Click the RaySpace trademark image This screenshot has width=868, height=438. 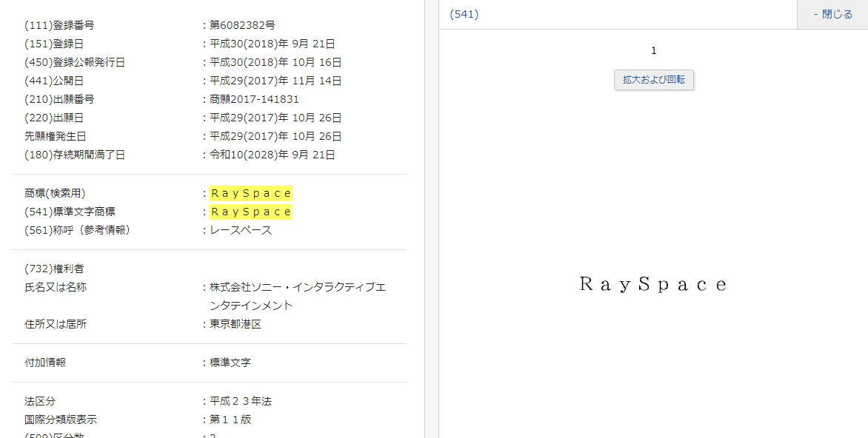[x=652, y=284]
